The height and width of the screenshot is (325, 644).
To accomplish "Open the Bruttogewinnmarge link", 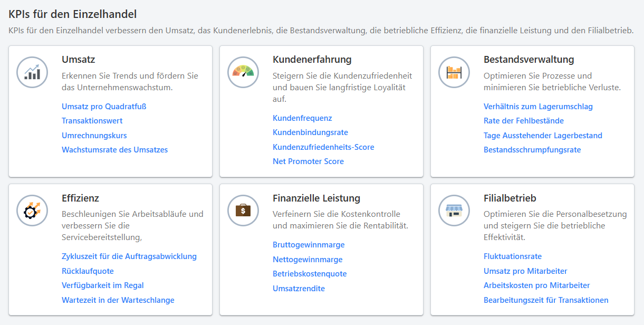I will tap(307, 245).
